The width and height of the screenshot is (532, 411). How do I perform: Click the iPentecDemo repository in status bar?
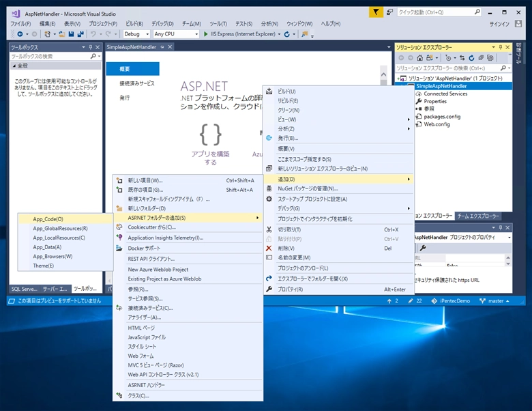coord(451,301)
